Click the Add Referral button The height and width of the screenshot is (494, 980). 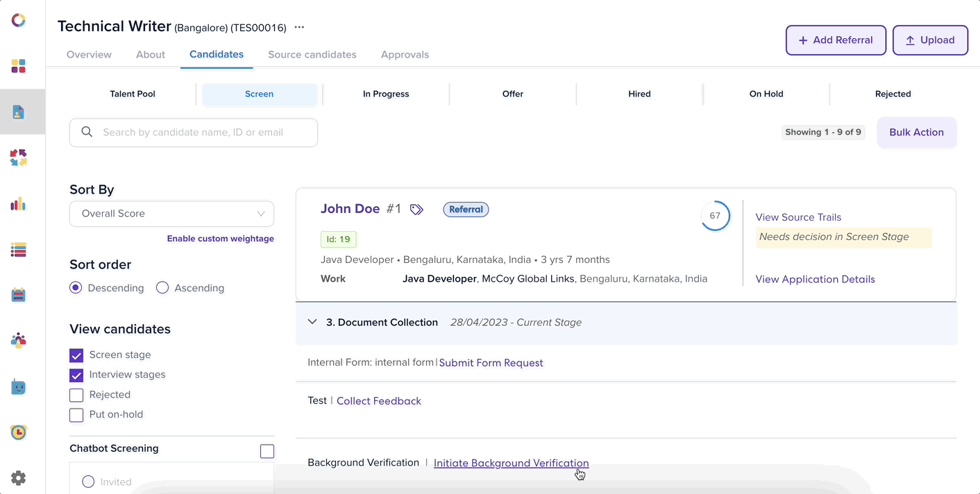(836, 40)
